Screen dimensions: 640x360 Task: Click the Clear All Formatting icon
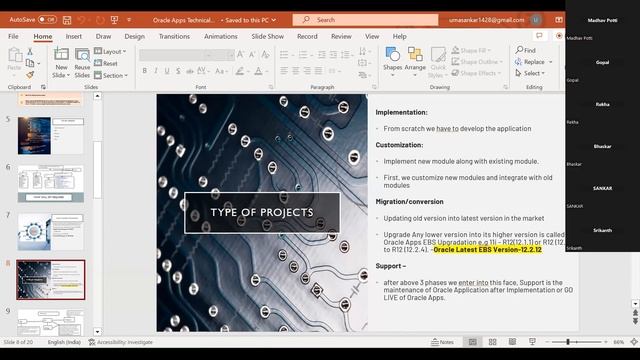coord(265,54)
